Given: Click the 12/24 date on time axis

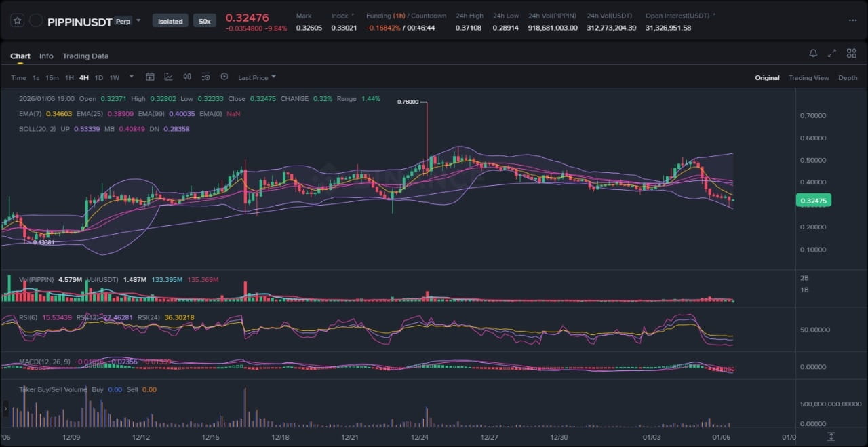Looking at the screenshot, I should click(x=419, y=438).
